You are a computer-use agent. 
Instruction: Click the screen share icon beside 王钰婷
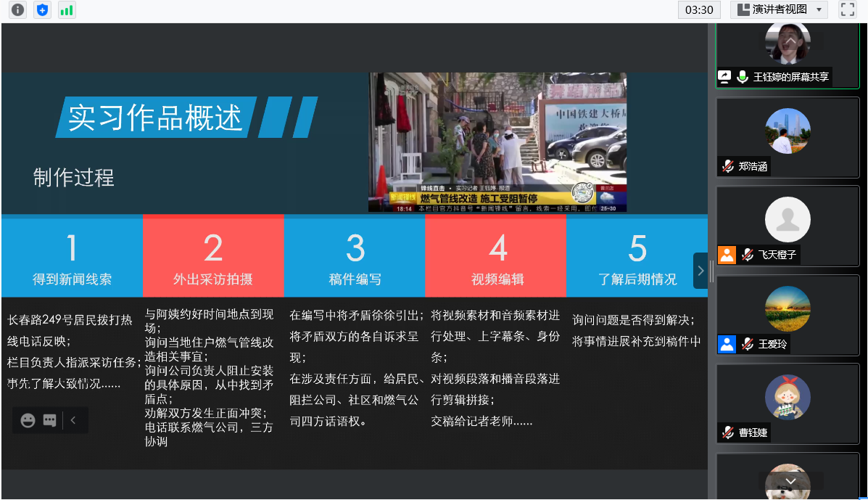tap(724, 76)
